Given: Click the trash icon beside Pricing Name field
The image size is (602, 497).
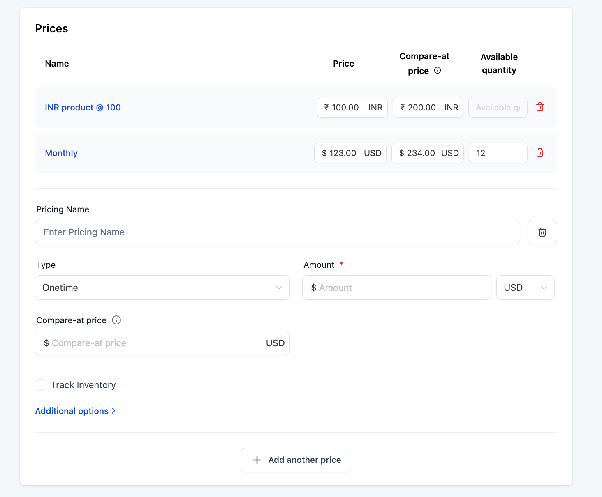Looking at the screenshot, I should click(x=542, y=232).
